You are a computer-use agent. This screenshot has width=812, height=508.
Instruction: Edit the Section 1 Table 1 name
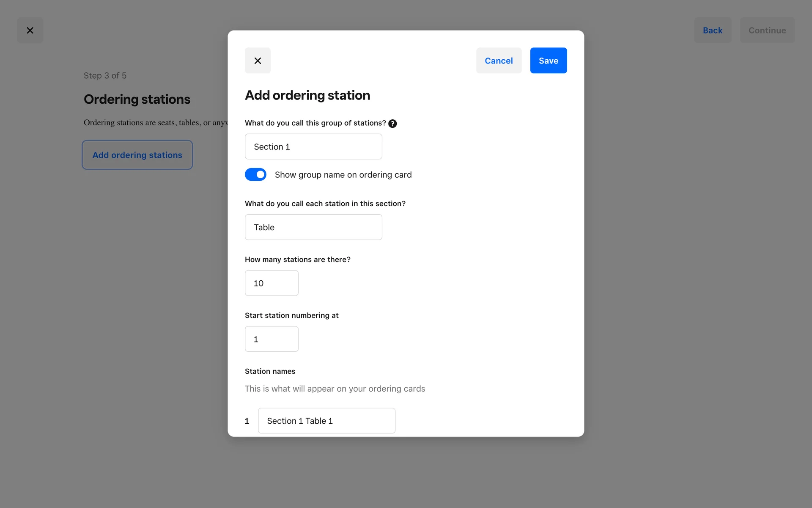[x=326, y=421]
